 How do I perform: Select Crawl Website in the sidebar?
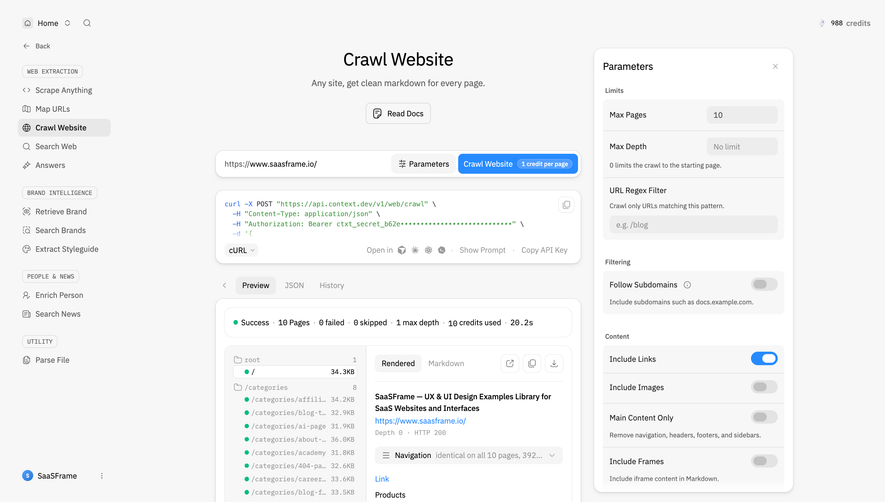pos(64,128)
